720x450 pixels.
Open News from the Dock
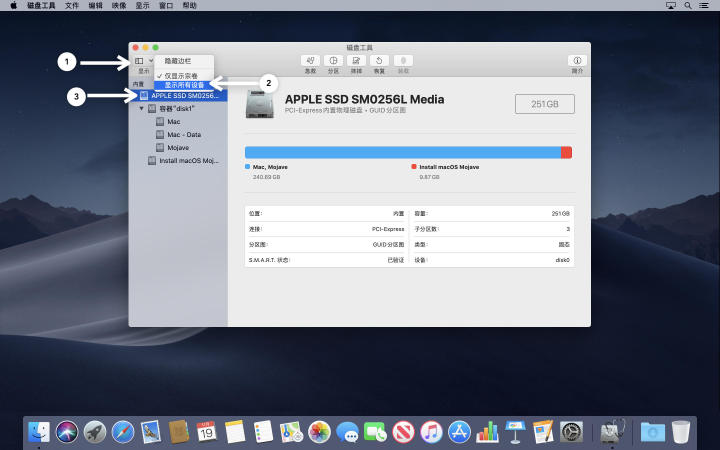[x=403, y=432]
